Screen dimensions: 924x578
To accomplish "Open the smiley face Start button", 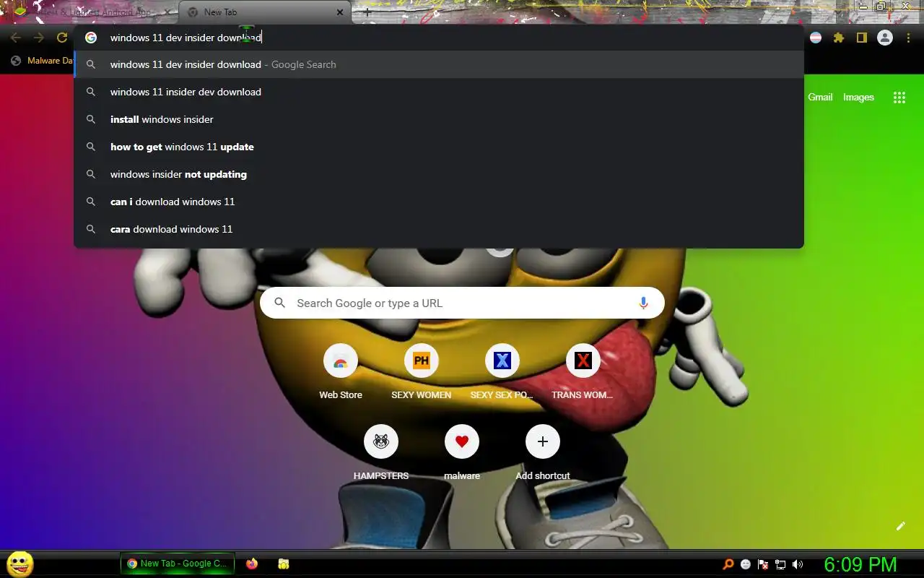I will coord(19,564).
